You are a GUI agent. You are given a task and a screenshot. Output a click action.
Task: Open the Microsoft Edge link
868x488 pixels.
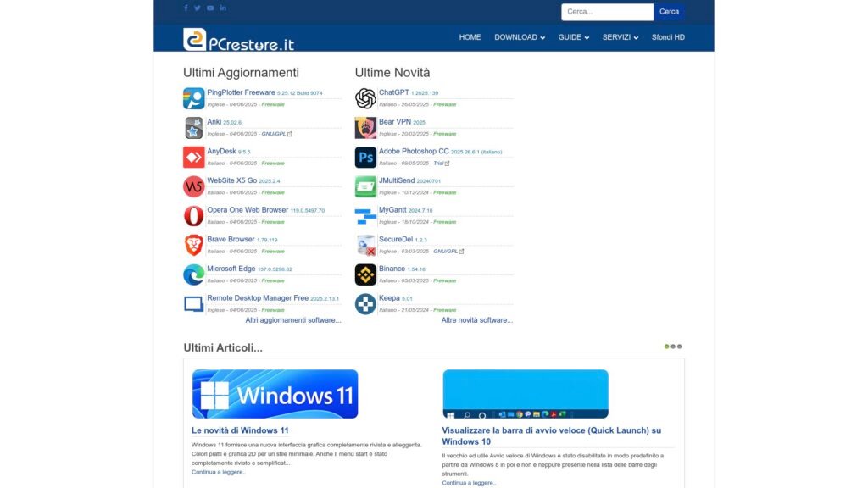[x=231, y=269]
